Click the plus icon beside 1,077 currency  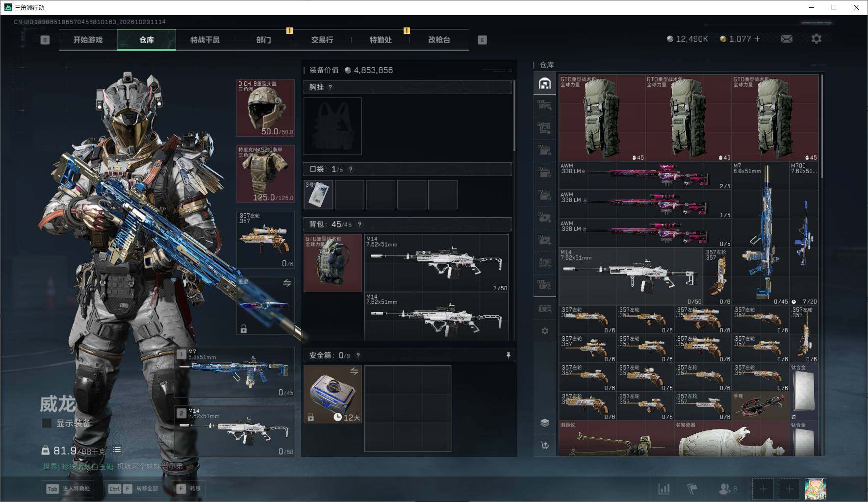tap(758, 39)
